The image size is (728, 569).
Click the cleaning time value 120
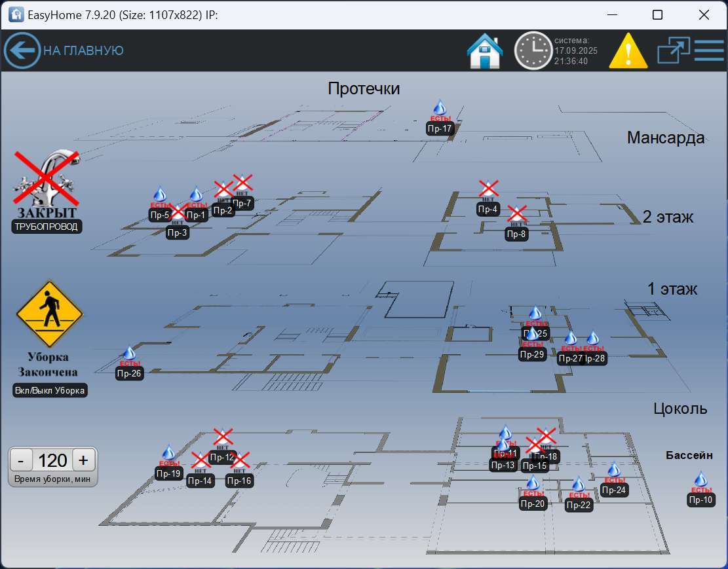(x=52, y=460)
